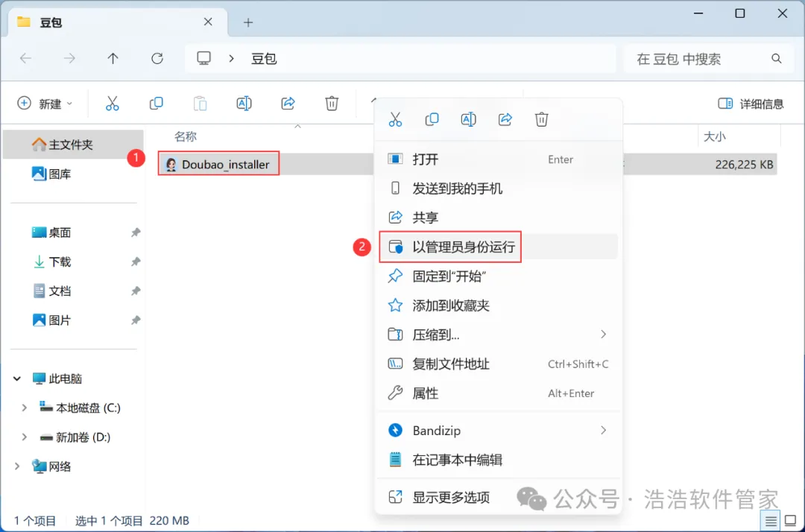Click the 在 豆包 中搜索 search field
The image size is (805, 532).
(x=709, y=59)
